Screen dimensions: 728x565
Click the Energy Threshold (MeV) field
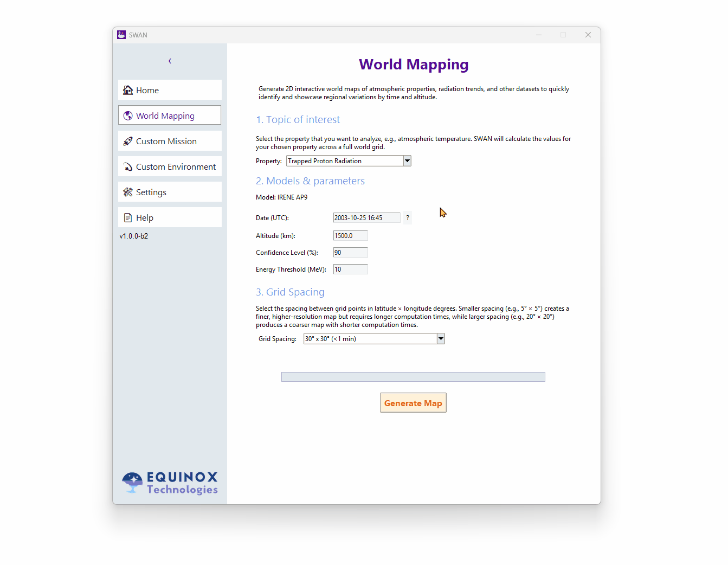click(x=350, y=269)
